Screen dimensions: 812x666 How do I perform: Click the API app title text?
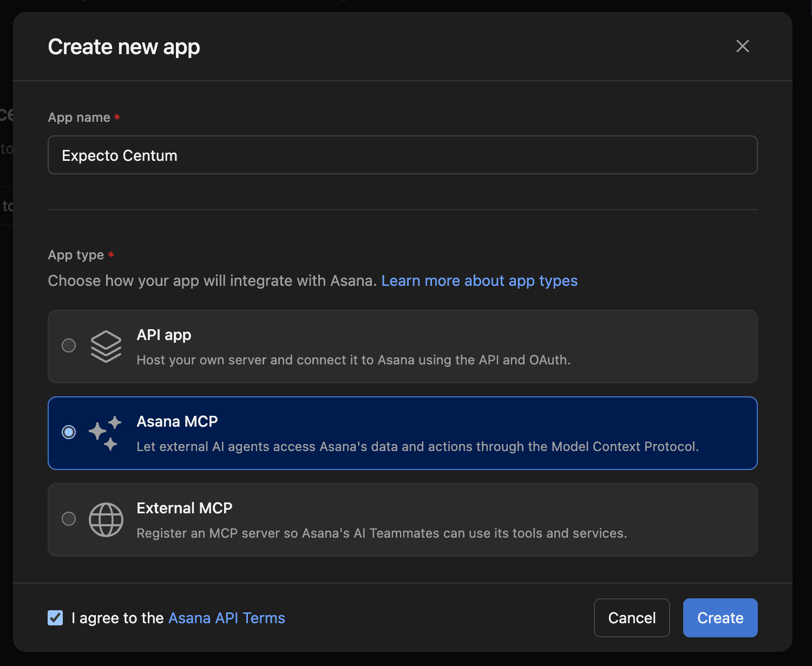164,335
